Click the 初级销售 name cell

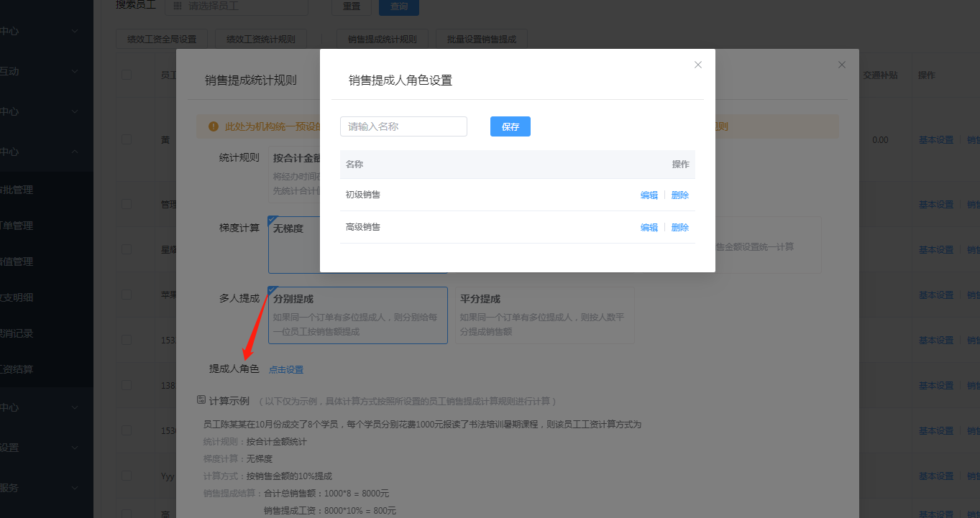[x=363, y=195]
